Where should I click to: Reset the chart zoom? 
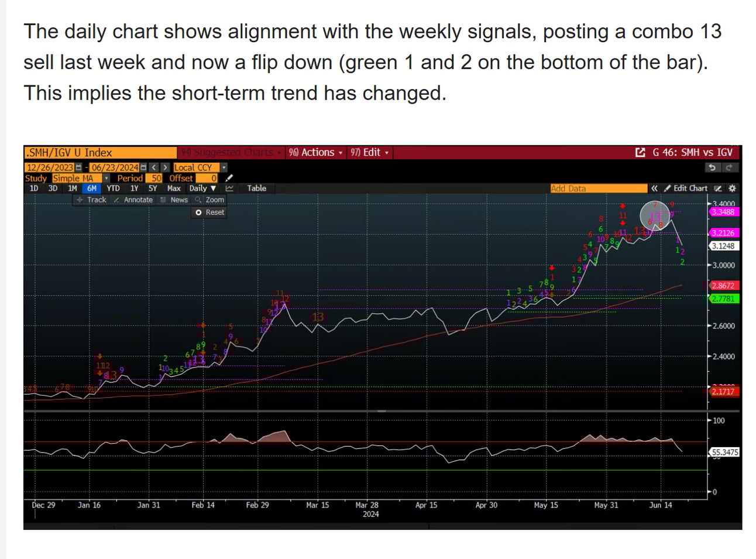pyautogui.click(x=210, y=212)
